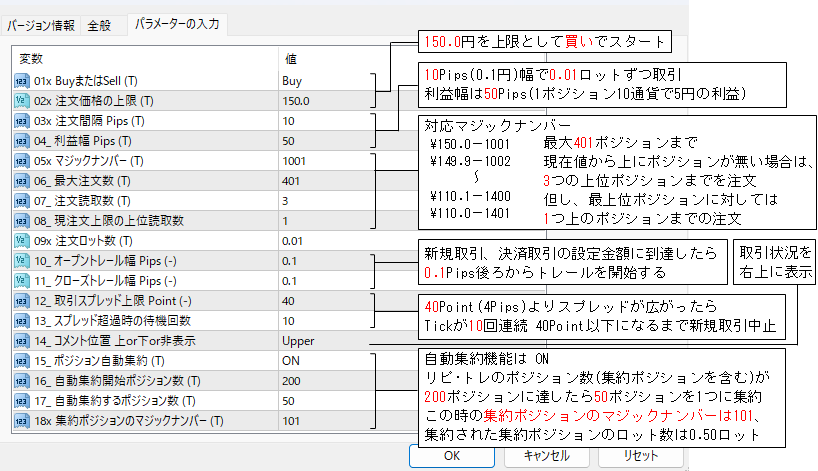Click the リセット button
Screen dimensions: 818x471
pyautogui.click(x=637, y=455)
